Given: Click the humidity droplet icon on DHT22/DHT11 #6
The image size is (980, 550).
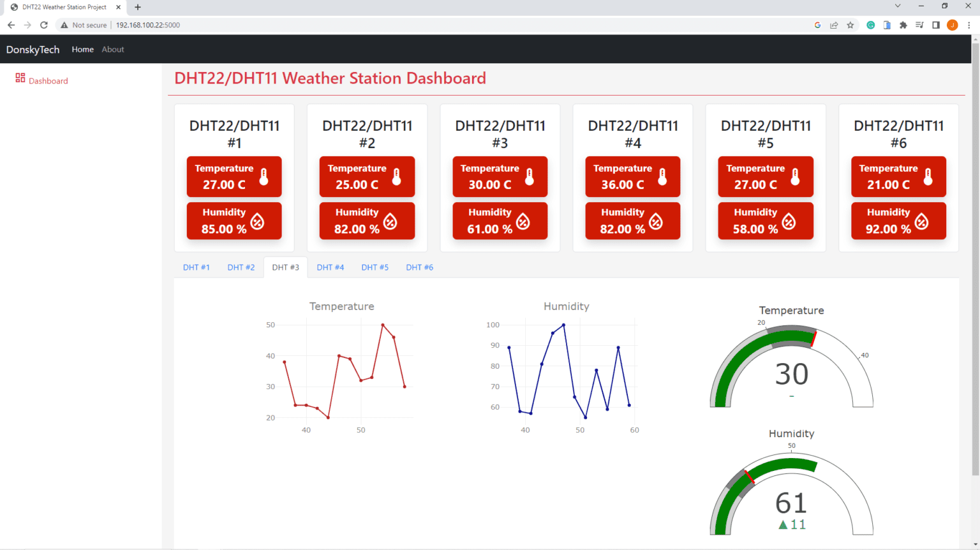Looking at the screenshot, I should [922, 221].
